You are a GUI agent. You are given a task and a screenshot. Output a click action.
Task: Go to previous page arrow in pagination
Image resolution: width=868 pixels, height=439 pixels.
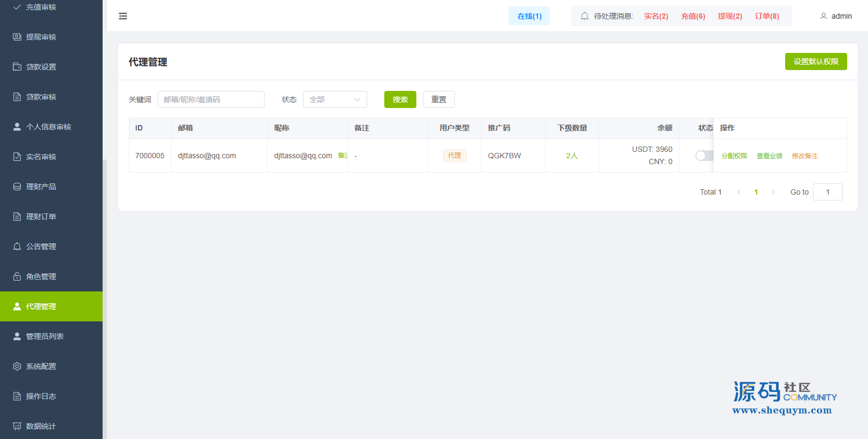(x=739, y=192)
